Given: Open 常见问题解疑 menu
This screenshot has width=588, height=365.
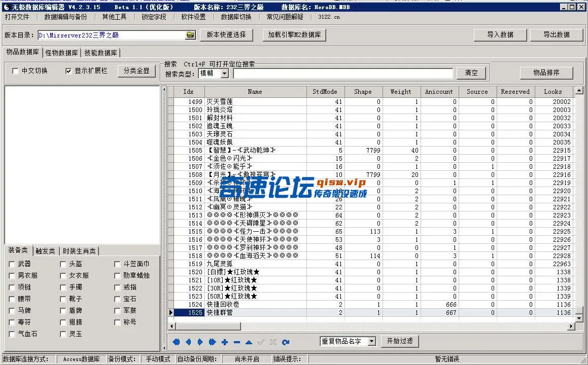Looking at the screenshot, I should pos(285,17).
